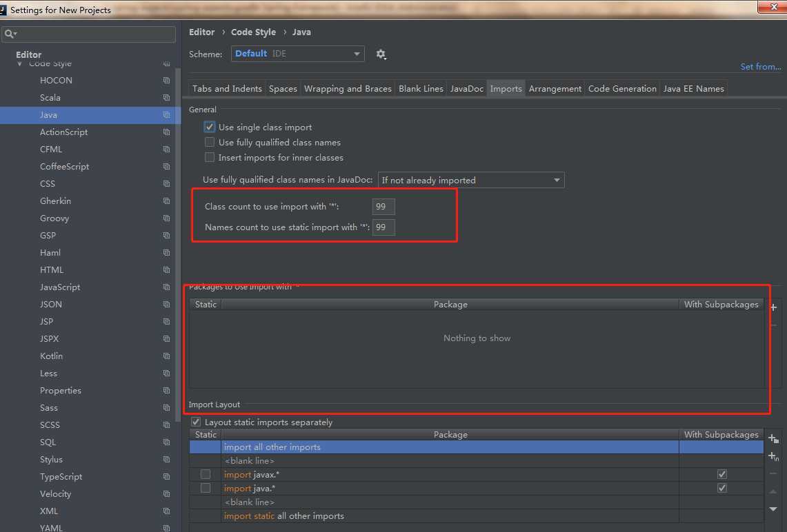The width and height of the screenshot is (787, 532).
Task: Click Code Style in the breadcrumb
Action: pyautogui.click(x=253, y=32)
